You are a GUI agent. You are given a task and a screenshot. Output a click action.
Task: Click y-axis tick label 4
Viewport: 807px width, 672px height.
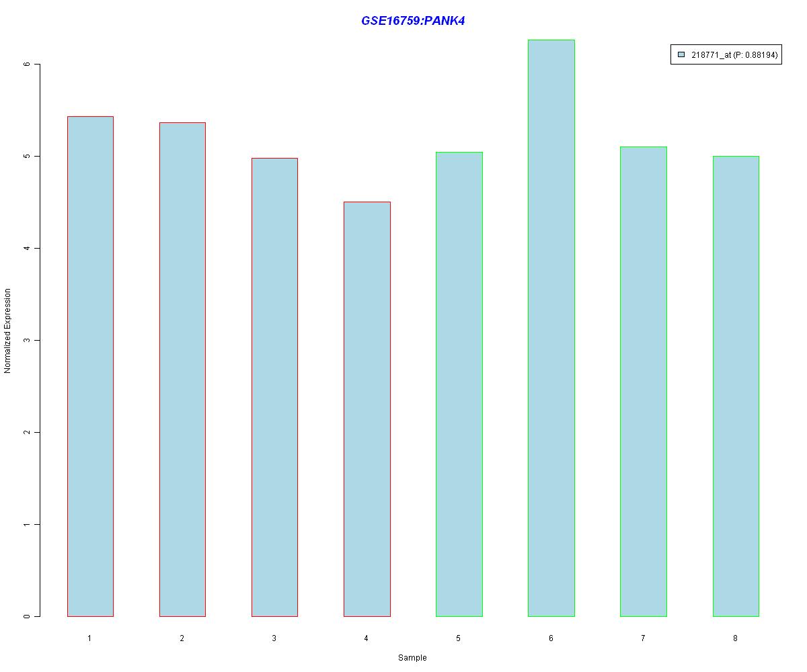28,248
